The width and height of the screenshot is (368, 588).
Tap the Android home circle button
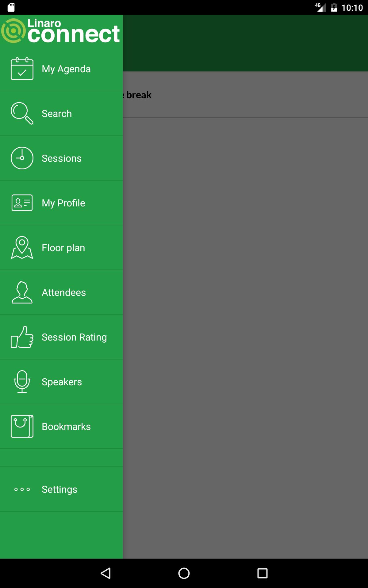[x=184, y=573]
